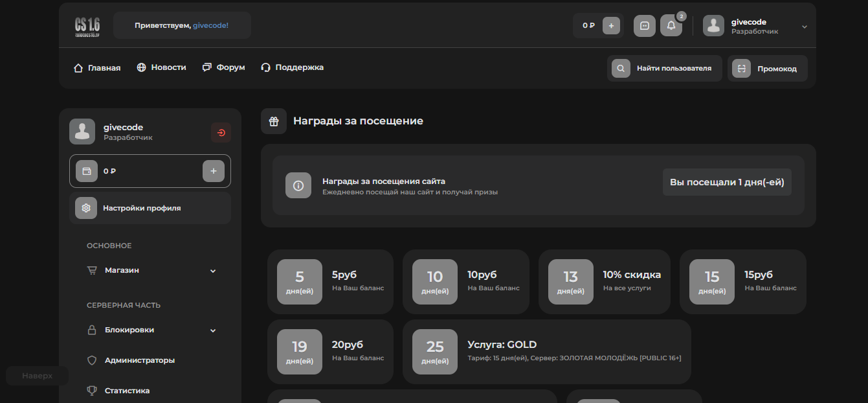The width and height of the screenshot is (868, 403).
Task: Click the sidebar wallet icon
Action: pyautogui.click(x=86, y=171)
